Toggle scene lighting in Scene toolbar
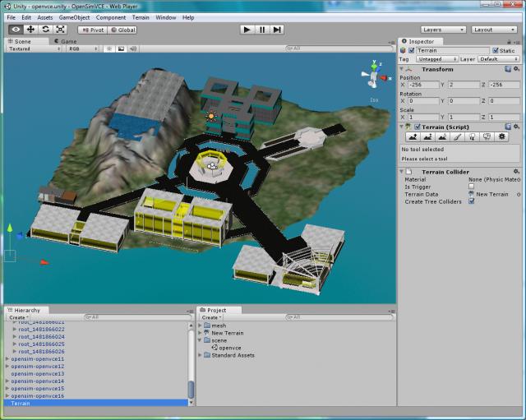Viewport: 526px width, 420px height. pyautogui.click(x=109, y=49)
